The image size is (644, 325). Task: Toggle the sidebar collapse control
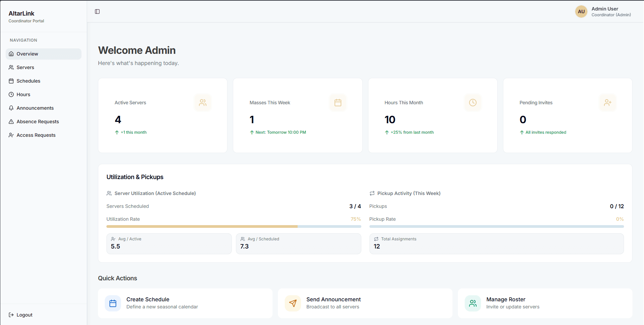97,11
